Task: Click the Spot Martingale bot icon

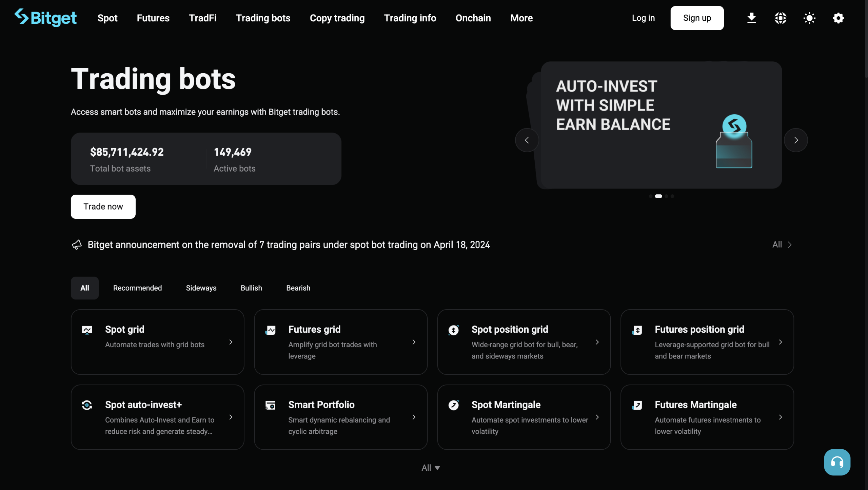Action: point(453,405)
